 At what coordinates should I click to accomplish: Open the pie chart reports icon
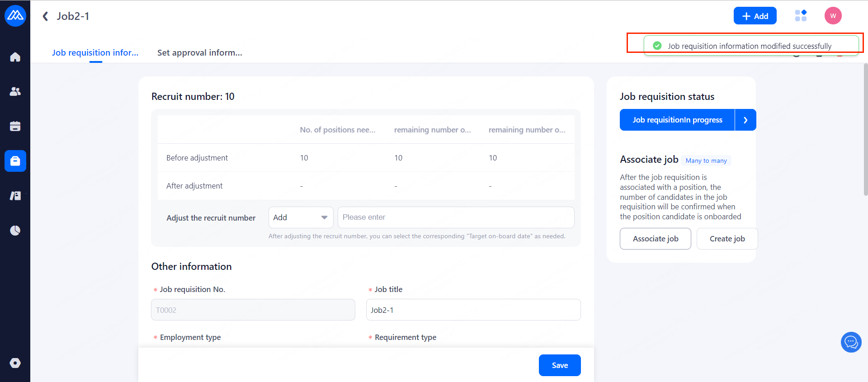[15, 231]
